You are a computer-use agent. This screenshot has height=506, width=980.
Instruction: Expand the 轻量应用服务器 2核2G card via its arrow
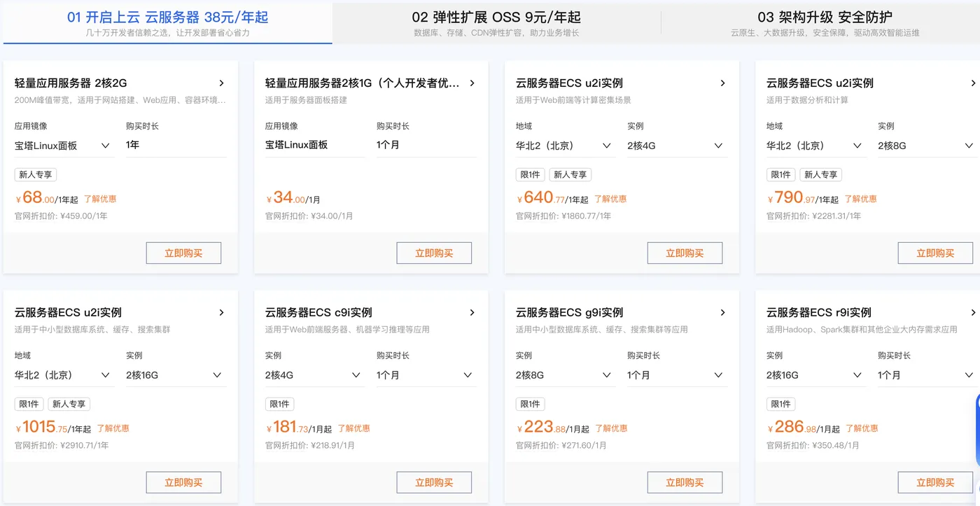pos(221,83)
